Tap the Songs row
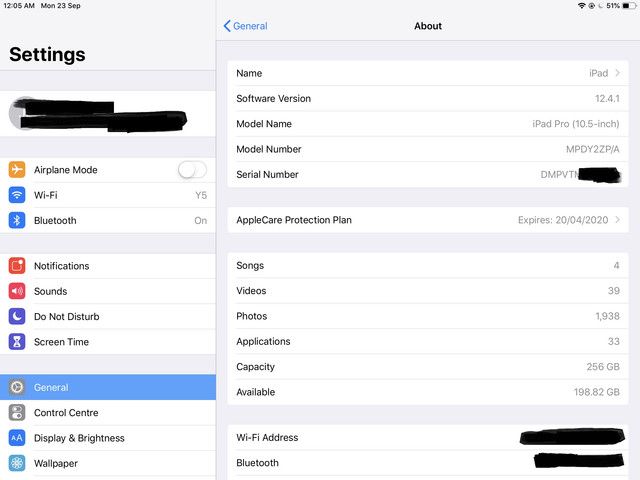 428,265
